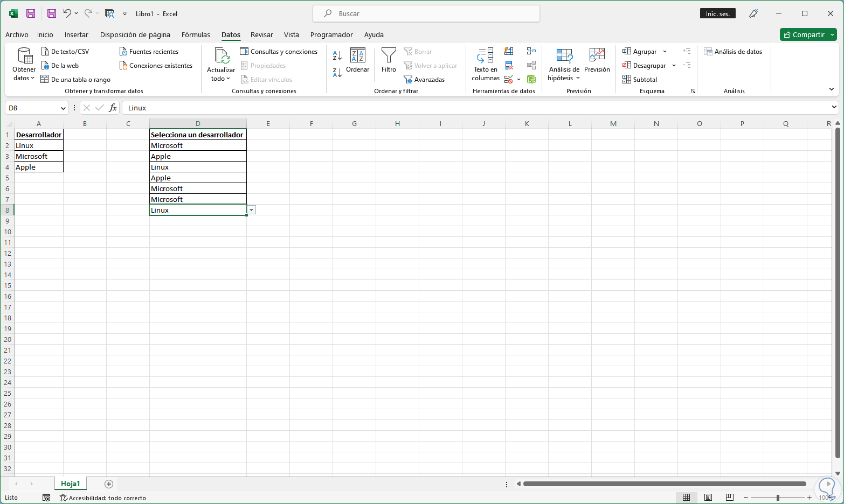Import data with De texto/CSV

pyautogui.click(x=65, y=52)
